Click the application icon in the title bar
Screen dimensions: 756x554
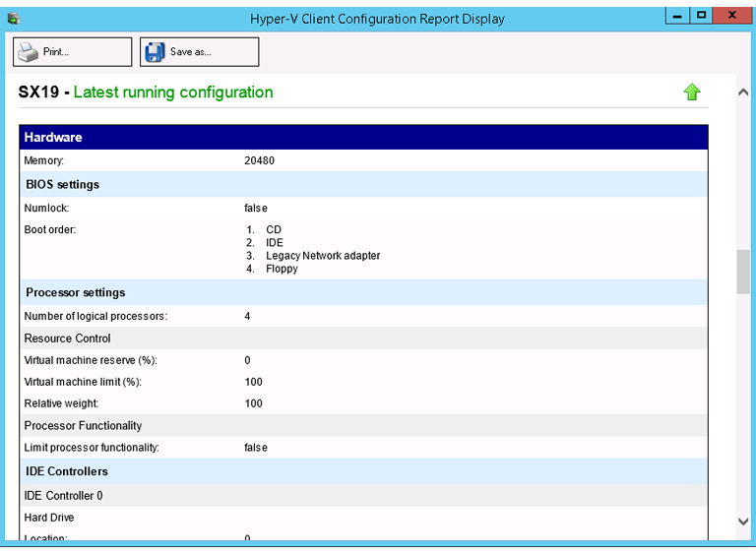(13, 18)
